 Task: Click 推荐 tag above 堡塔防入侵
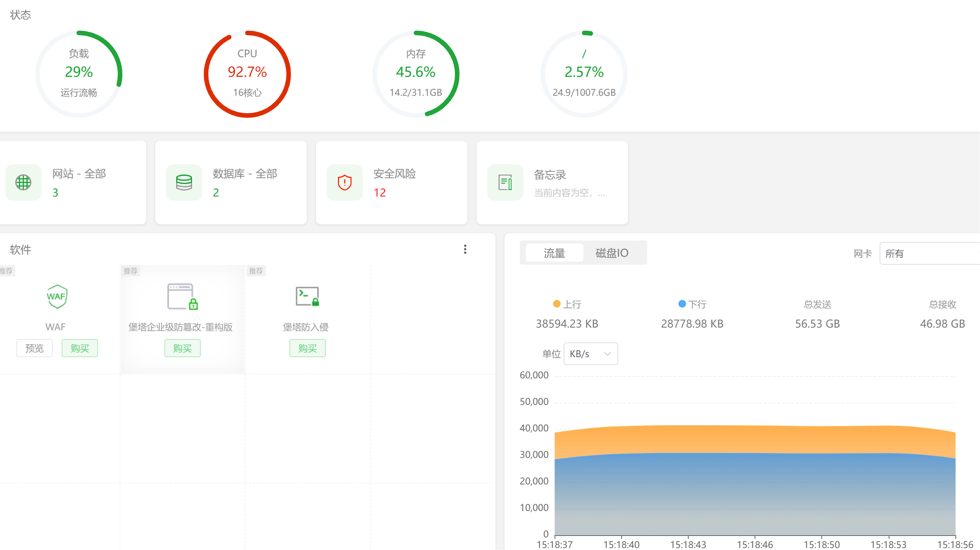(256, 271)
